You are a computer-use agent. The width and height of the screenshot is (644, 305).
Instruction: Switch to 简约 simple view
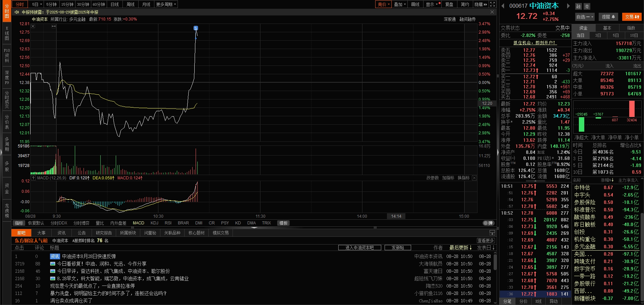click(x=465, y=4)
